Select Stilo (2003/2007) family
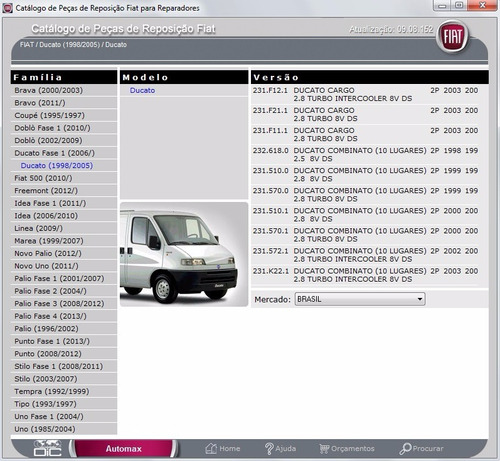 click(64, 379)
